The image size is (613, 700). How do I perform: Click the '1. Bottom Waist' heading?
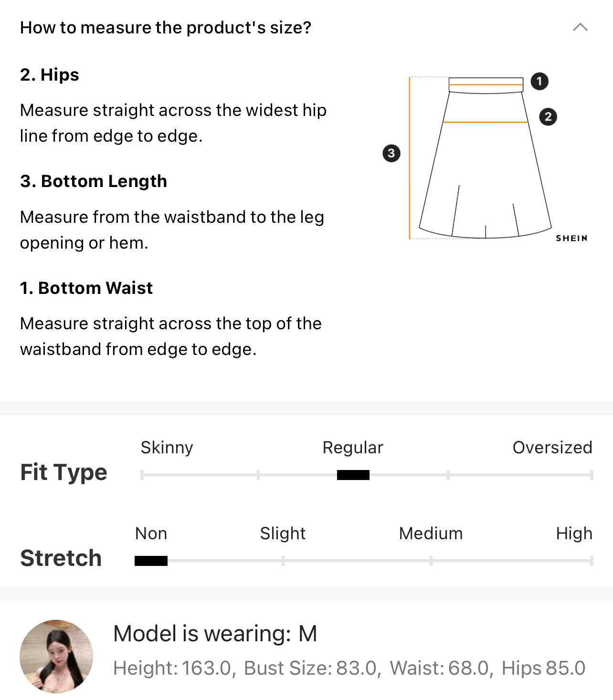pyautogui.click(x=86, y=288)
